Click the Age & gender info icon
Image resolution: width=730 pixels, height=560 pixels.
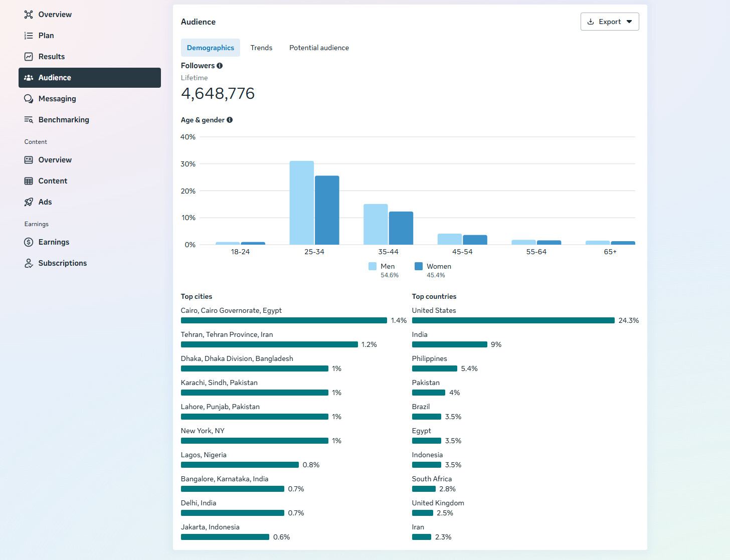tap(230, 120)
